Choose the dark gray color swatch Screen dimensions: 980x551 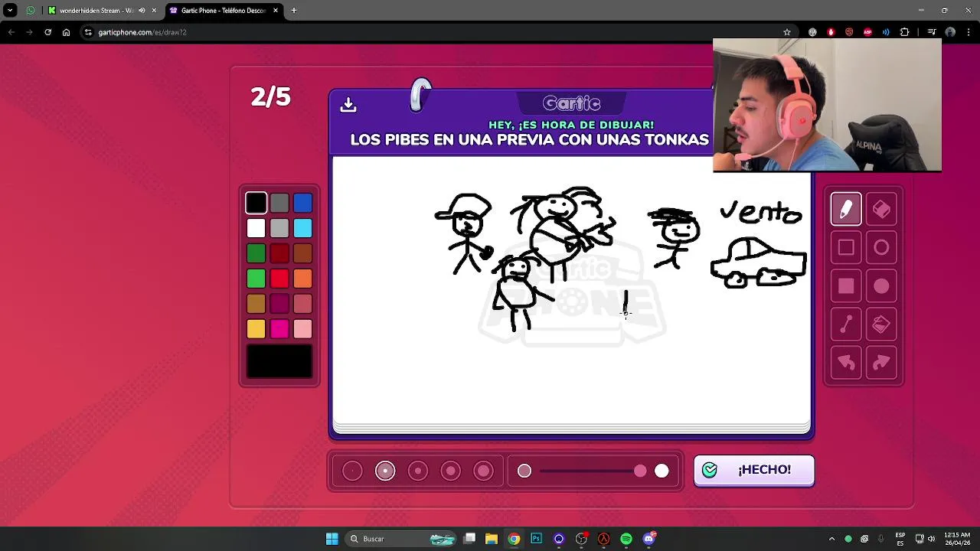(x=279, y=203)
